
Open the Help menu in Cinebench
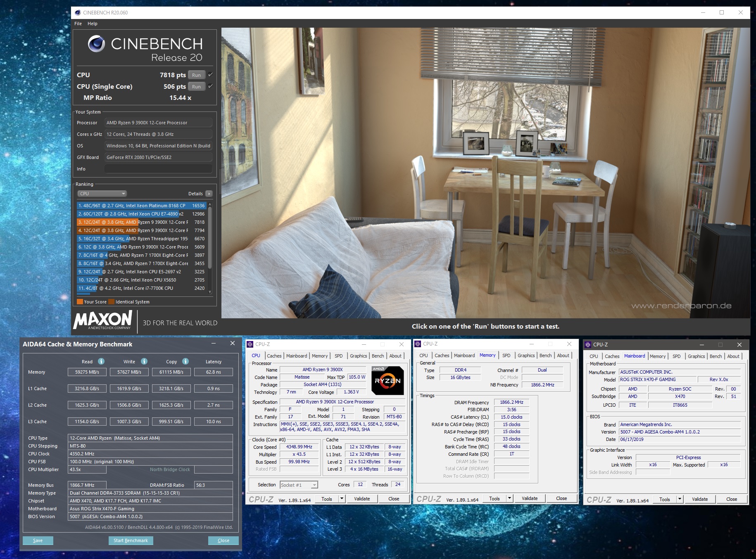93,24
